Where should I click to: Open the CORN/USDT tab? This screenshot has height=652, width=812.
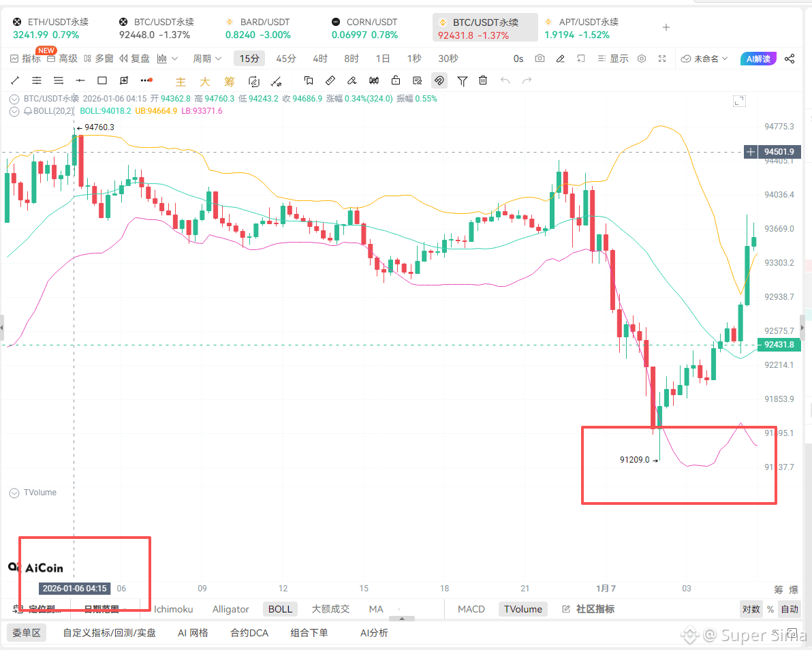coord(364,29)
